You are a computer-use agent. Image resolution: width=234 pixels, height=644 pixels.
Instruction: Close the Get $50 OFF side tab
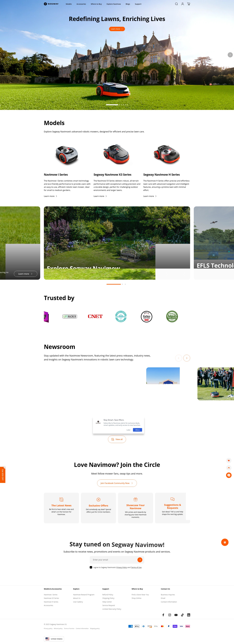(5, 467)
